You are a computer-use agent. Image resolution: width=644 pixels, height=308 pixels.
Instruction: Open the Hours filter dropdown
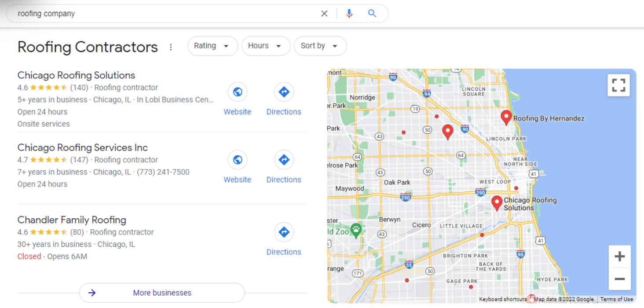pyautogui.click(x=266, y=46)
